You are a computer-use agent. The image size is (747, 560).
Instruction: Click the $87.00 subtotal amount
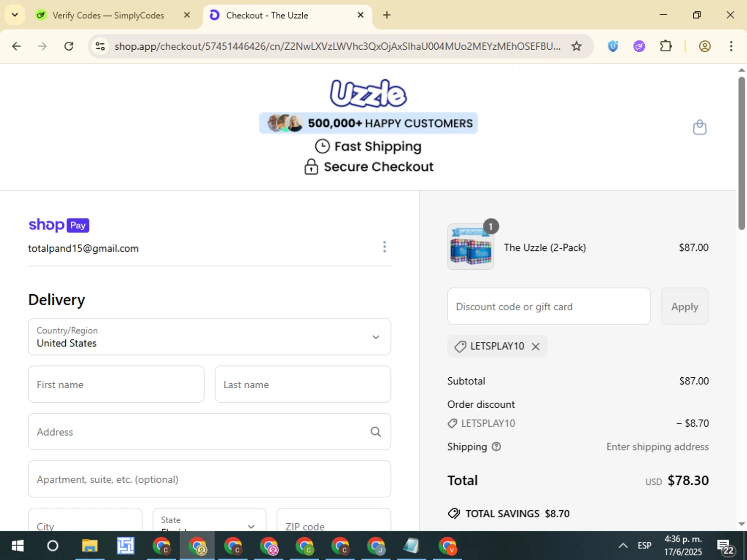[694, 381]
